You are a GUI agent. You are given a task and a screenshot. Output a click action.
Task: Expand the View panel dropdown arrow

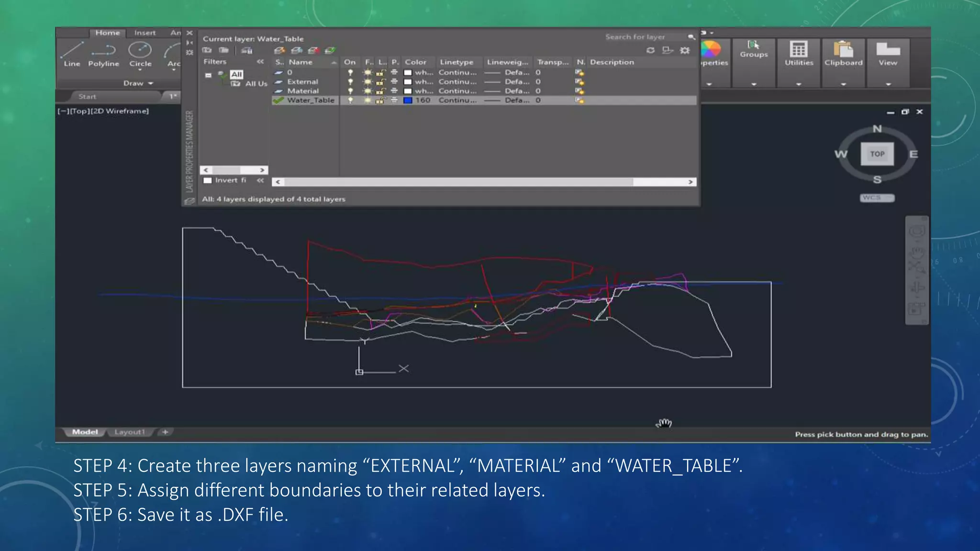pyautogui.click(x=888, y=84)
